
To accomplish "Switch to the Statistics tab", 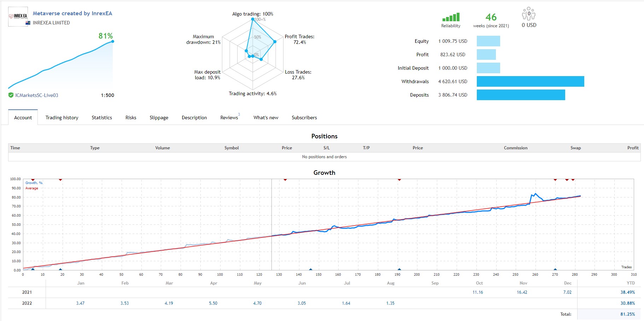I will click(x=102, y=117).
